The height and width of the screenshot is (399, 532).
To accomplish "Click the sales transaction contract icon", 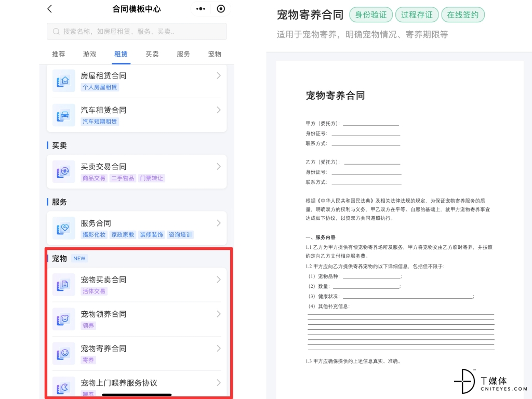I will point(63,172).
